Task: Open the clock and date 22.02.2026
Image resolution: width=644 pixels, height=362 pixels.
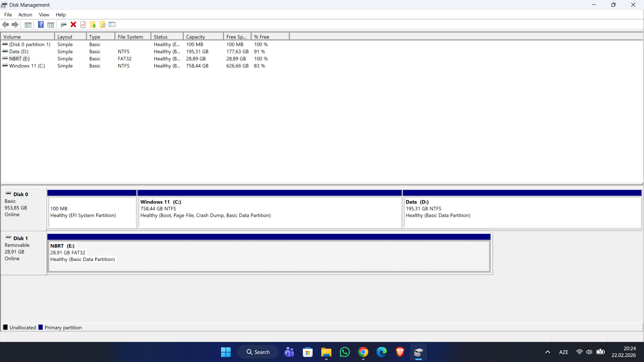Action: [x=624, y=352]
